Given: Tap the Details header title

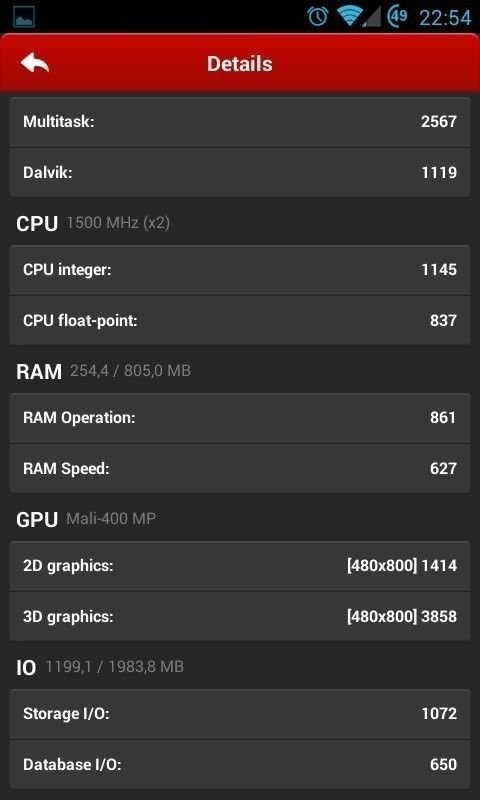Looking at the screenshot, I should click(x=240, y=64).
